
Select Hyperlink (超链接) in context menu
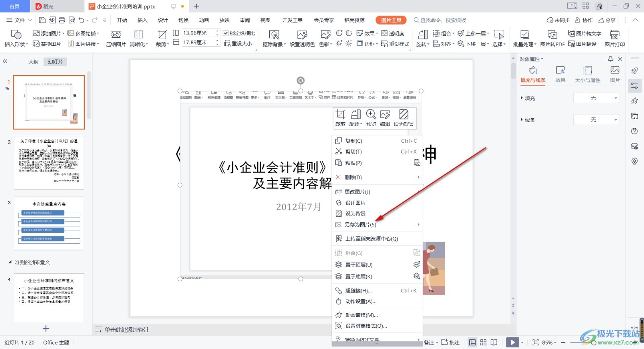pyautogui.click(x=377, y=291)
